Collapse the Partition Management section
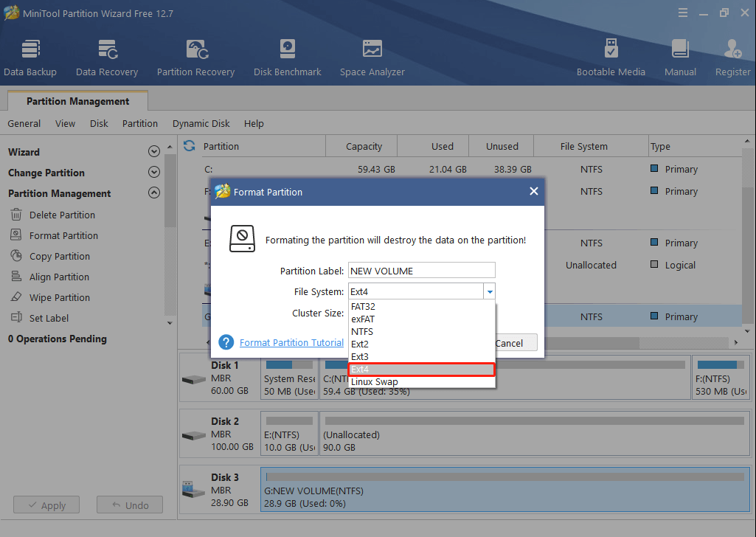Screen dimensions: 756x537 click(x=154, y=193)
